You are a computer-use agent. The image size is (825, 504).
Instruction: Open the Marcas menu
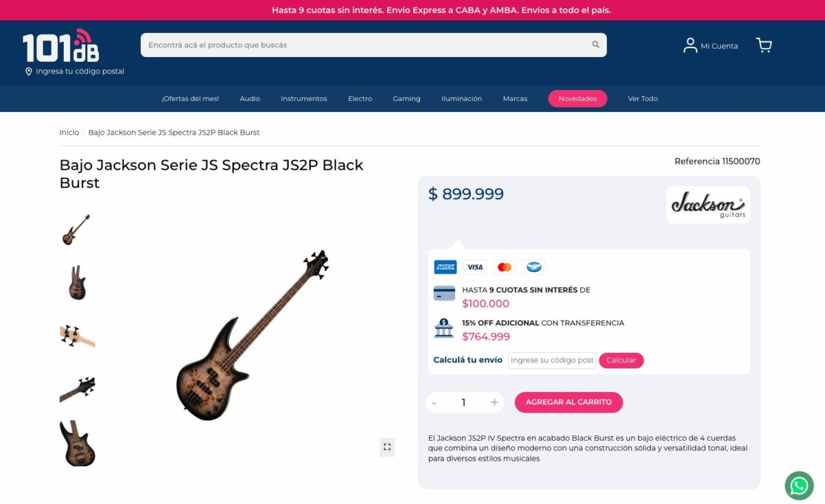click(515, 99)
